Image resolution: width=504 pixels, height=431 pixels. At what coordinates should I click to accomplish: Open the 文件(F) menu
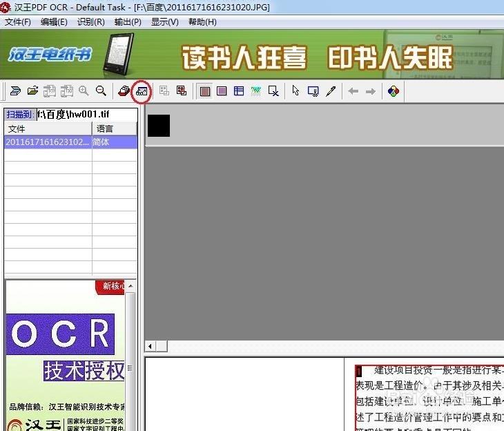pos(18,22)
